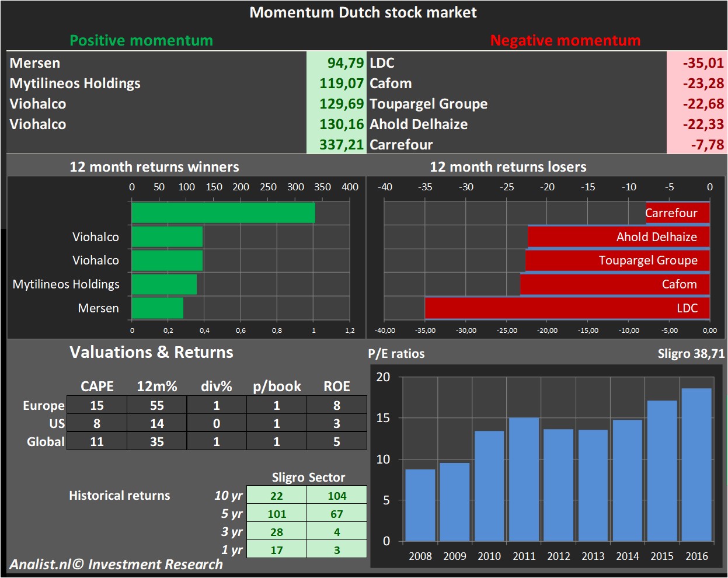Select the green value cell 94,79

[336, 62]
